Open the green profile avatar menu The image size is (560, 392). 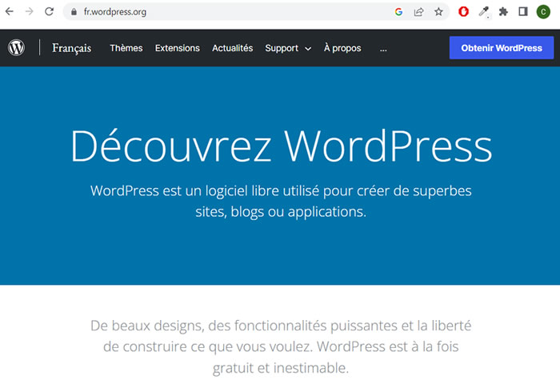[x=543, y=12]
